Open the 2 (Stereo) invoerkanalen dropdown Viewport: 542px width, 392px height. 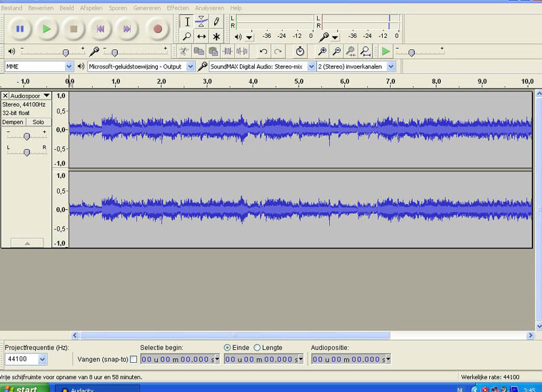[391, 66]
